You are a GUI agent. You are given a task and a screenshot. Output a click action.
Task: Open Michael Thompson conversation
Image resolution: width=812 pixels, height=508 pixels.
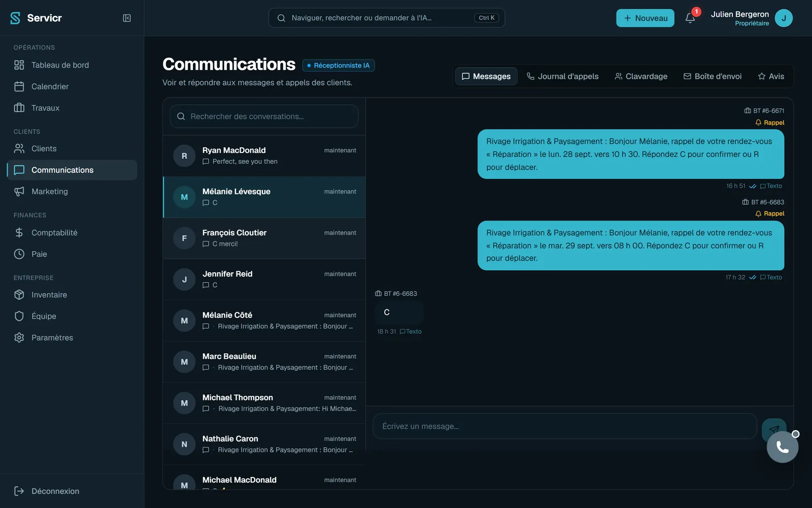pyautogui.click(x=264, y=403)
